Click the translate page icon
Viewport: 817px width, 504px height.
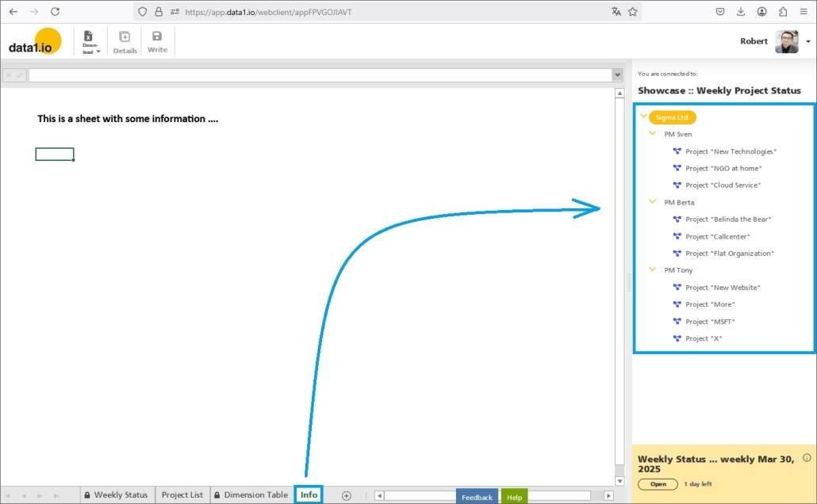pyautogui.click(x=616, y=12)
